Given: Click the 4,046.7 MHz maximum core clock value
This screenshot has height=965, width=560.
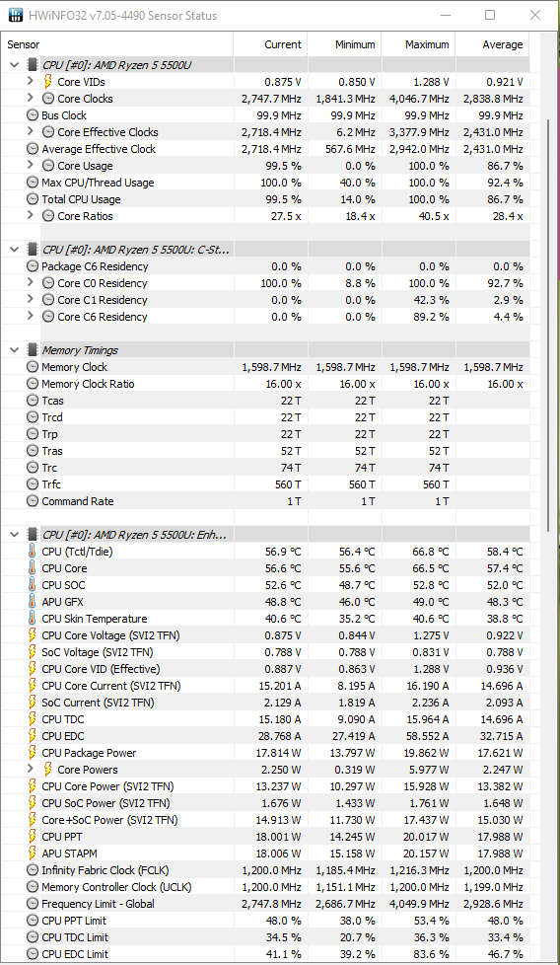Looking at the screenshot, I should (x=419, y=99).
